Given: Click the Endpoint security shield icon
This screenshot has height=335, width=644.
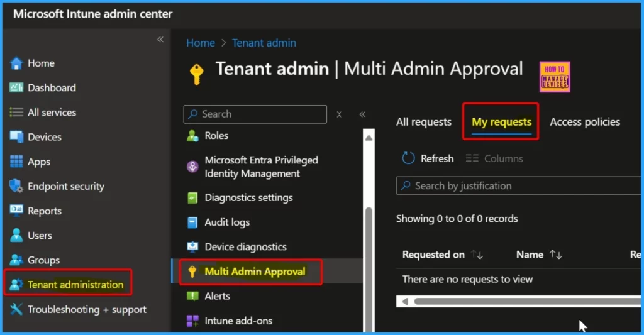Looking at the screenshot, I should [16, 186].
